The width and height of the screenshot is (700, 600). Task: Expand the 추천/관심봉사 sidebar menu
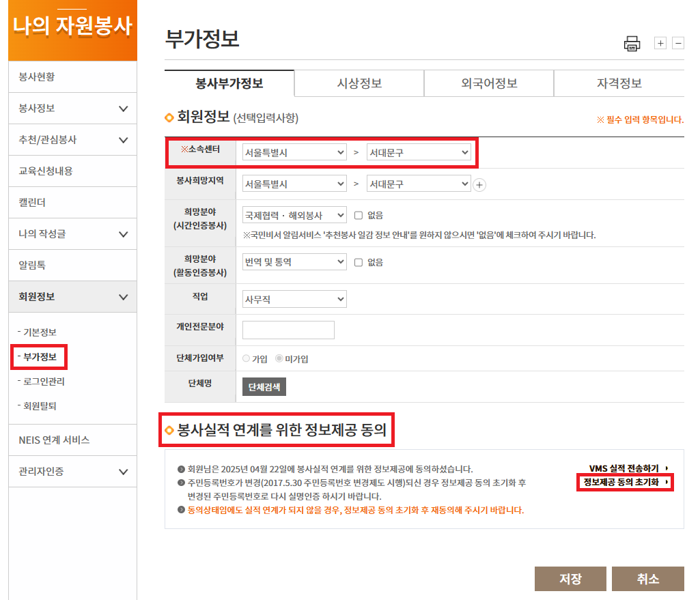pyautogui.click(x=123, y=140)
